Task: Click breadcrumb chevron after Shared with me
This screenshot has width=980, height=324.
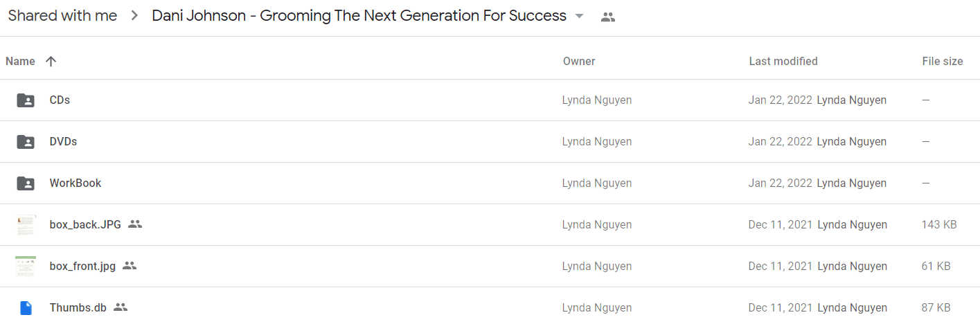Action: 135,16
